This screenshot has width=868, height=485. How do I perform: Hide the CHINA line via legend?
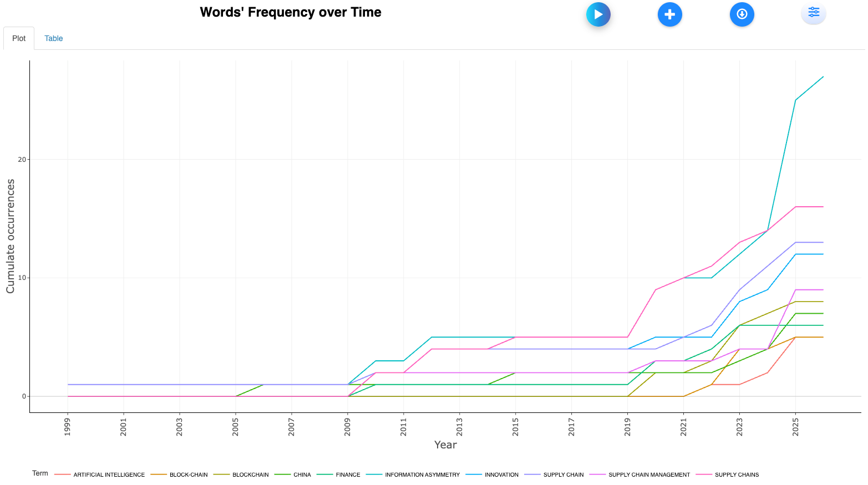click(302, 475)
